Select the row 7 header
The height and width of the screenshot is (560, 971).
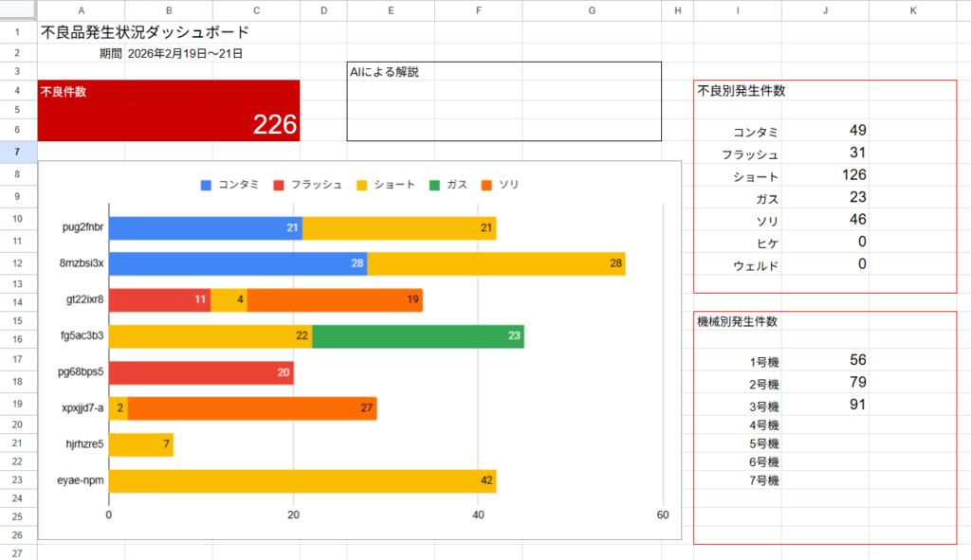(x=18, y=153)
